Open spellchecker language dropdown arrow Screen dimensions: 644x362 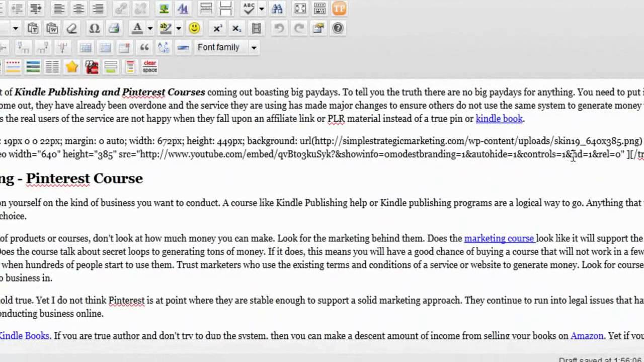261,9
